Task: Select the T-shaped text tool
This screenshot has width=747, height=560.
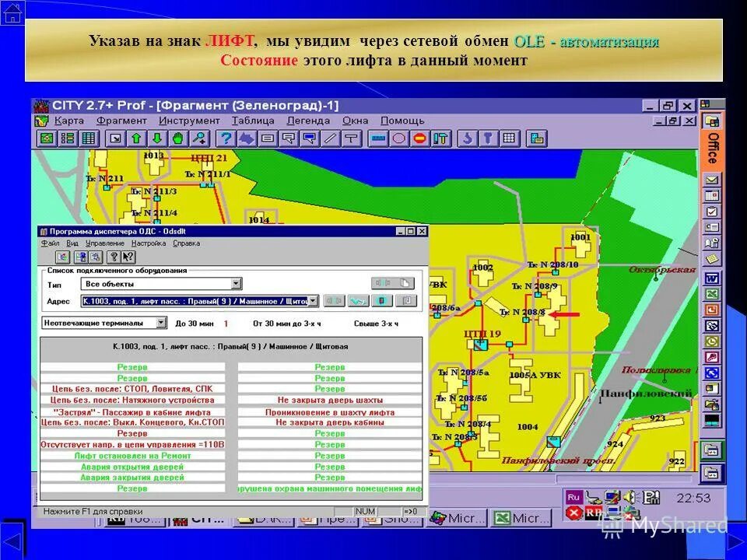Action: tap(351, 138)
